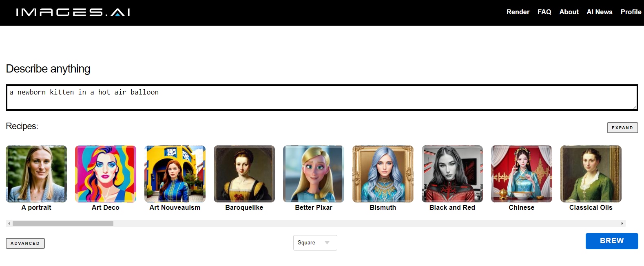
Task: Expand the recipes list with EXPAND
Action: pyautogui.click(x=622, y=128)
